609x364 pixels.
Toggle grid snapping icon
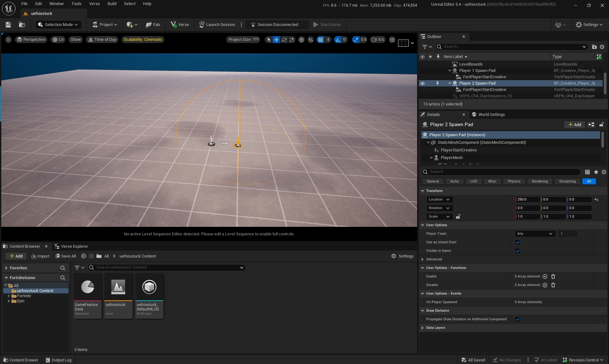click(x=320, y=40)
